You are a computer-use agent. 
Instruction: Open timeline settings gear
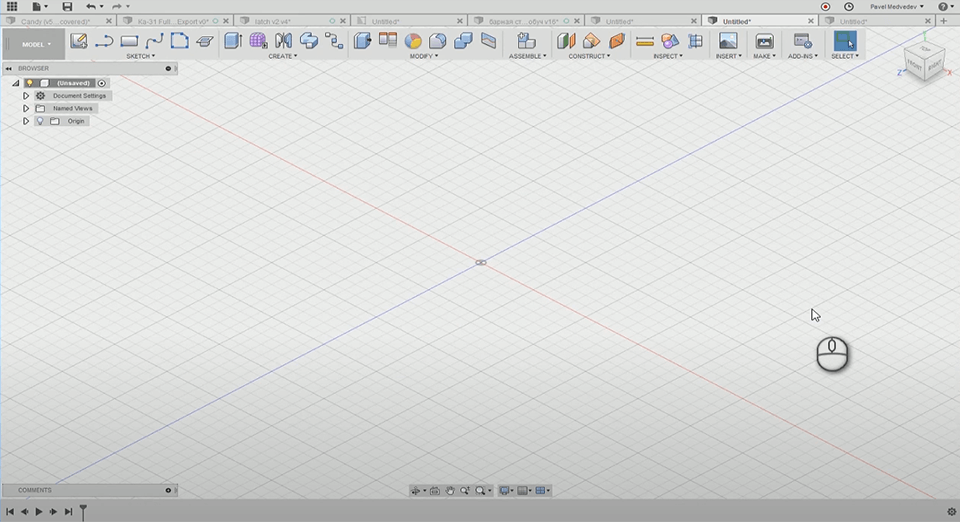pyautogui.click(x=951, y=512)
